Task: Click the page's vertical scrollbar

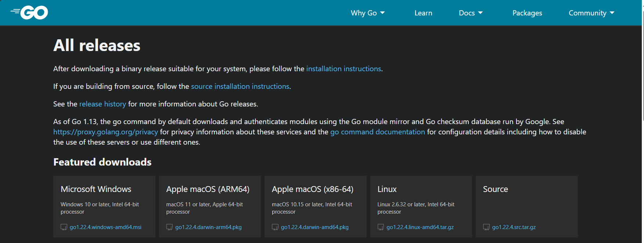Action: click(x=643, y=66)
